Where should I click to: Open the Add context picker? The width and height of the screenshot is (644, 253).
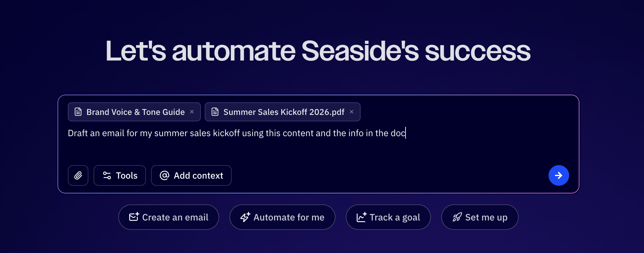191,175
